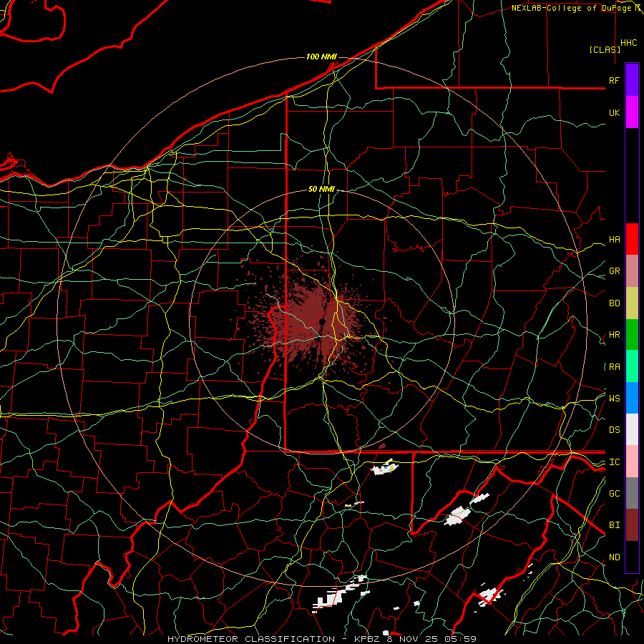Click the BI brown legend swatch
Screen dimensions: 644x644
point(632,525)
